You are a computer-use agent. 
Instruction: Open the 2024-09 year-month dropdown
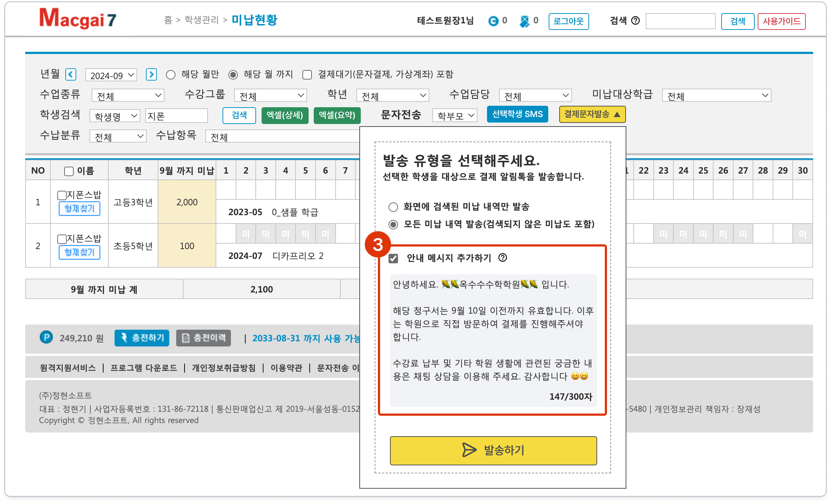point(111,75)
